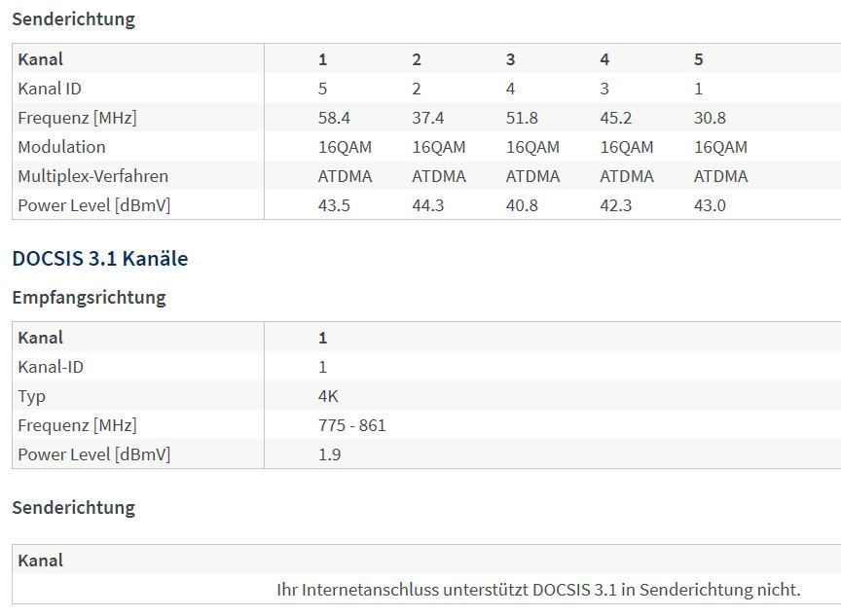841x616 pixels.
Task: Select the 1.9 power level value
Action: 329,454
